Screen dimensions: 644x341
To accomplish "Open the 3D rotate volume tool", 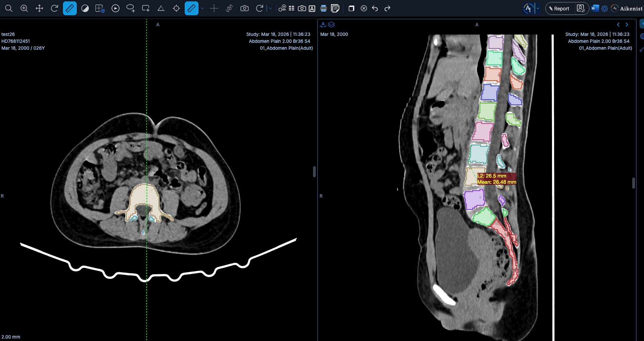I will coord(229,8).
